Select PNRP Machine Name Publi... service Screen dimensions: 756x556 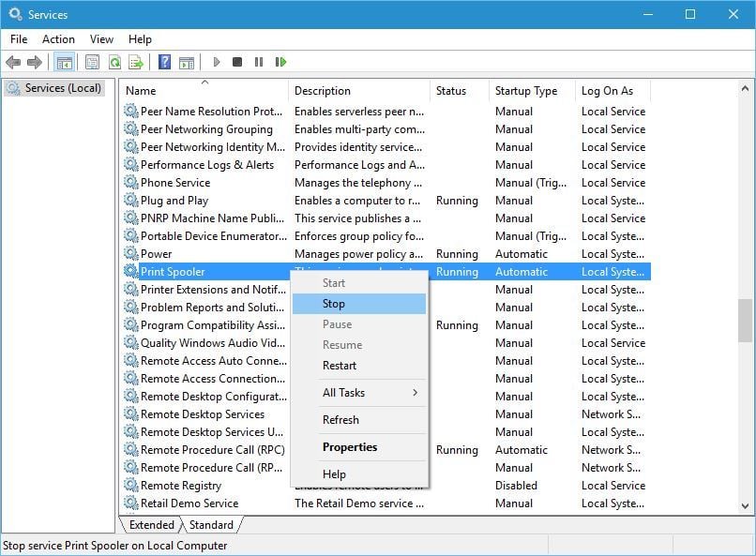[x=387, y=218]
